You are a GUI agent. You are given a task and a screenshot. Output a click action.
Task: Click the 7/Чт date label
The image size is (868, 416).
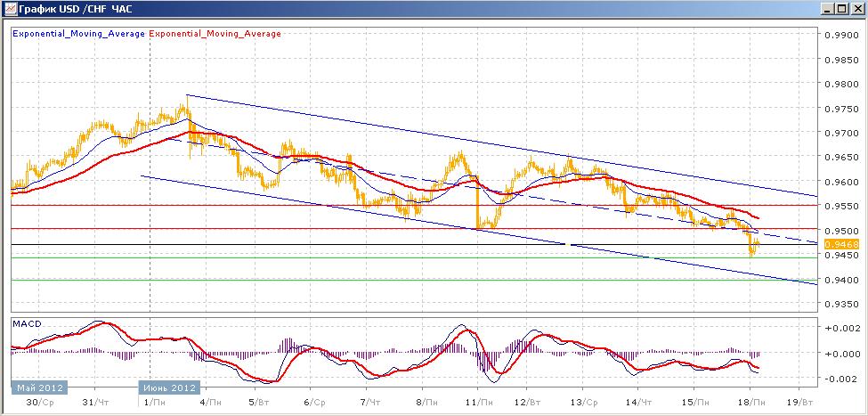coord(370,401)
